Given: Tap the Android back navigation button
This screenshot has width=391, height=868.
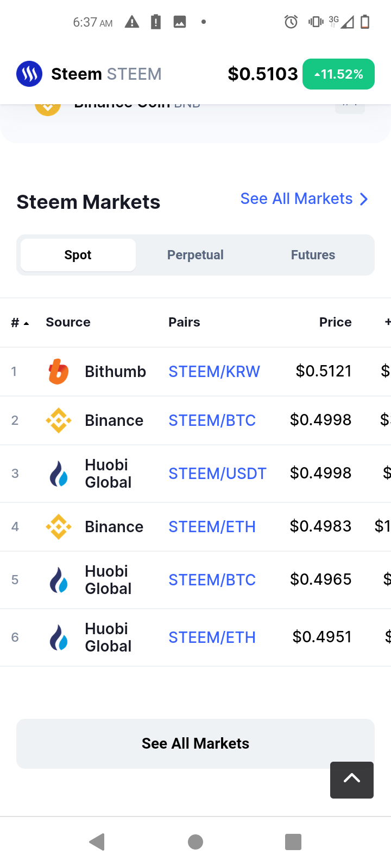Looking at the screenshot, I should click(x=97, y=842).
